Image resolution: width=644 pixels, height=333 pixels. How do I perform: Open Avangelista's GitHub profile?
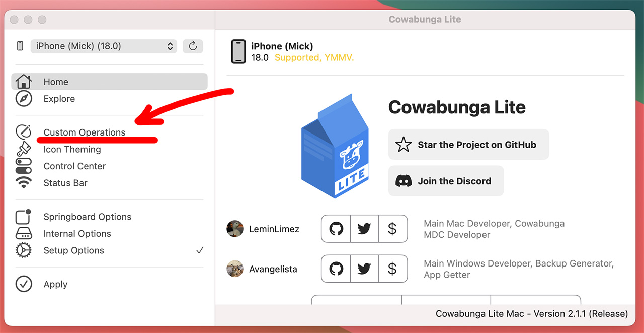click(x=336, y=269)
